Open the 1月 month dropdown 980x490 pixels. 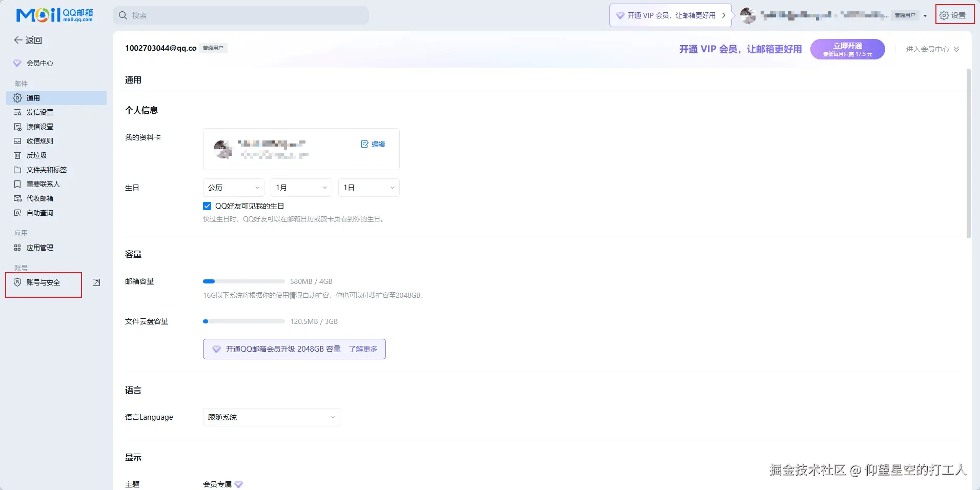tap(301, 188)
